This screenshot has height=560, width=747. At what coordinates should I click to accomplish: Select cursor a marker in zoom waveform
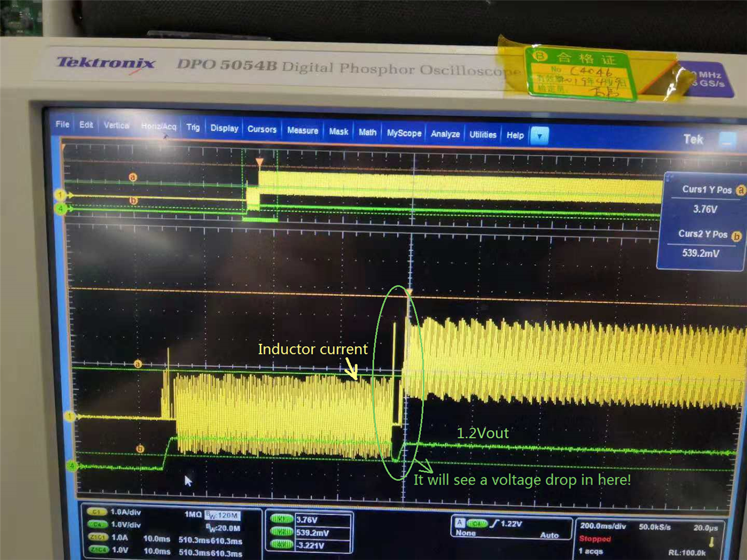point(137,364)
